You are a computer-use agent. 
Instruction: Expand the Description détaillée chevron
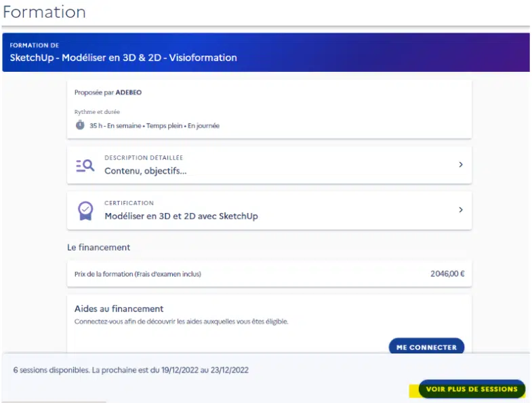click(x=460, y=164)
